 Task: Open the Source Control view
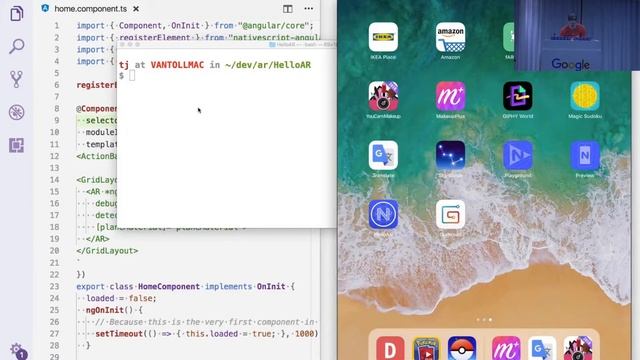tap(17, 79)
